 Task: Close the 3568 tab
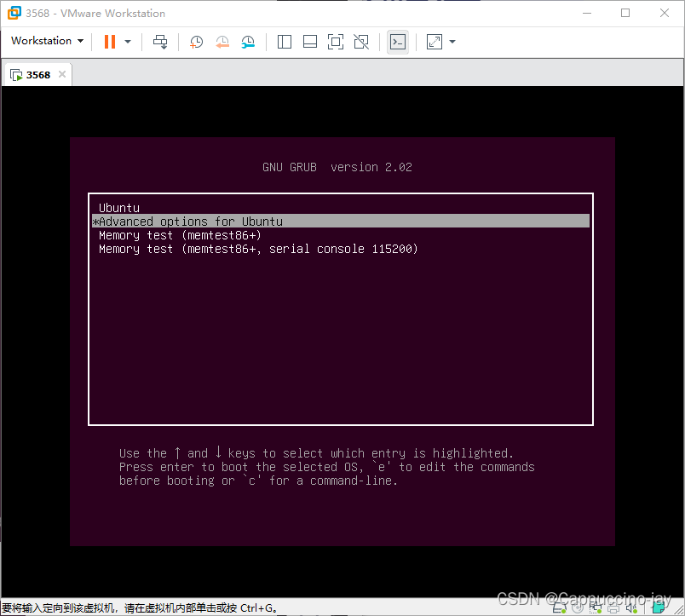62,74
